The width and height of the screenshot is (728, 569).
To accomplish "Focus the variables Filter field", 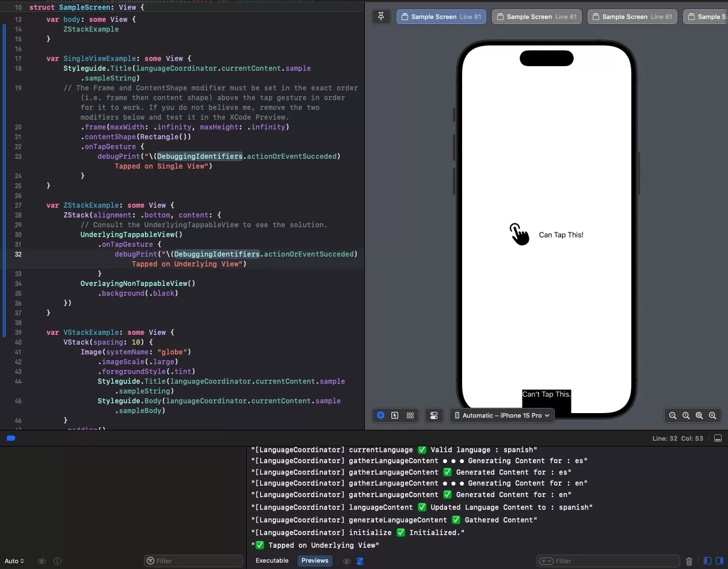I will point(193,561).
